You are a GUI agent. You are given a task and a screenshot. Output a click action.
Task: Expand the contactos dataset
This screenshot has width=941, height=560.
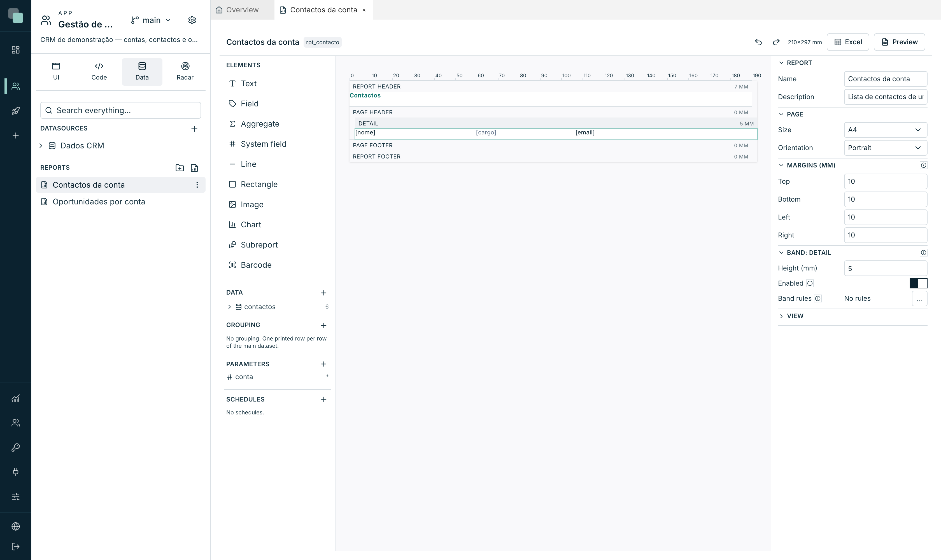coord(229,307)
